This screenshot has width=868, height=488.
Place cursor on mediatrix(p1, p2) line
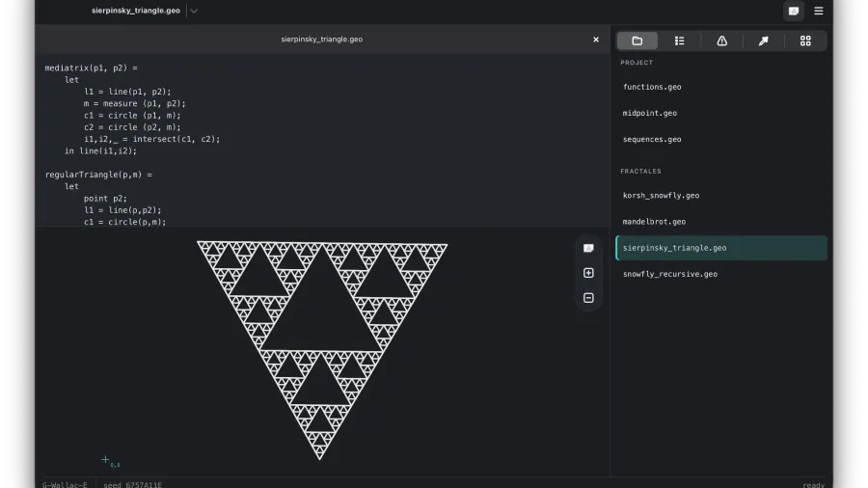tap(91, 68)
